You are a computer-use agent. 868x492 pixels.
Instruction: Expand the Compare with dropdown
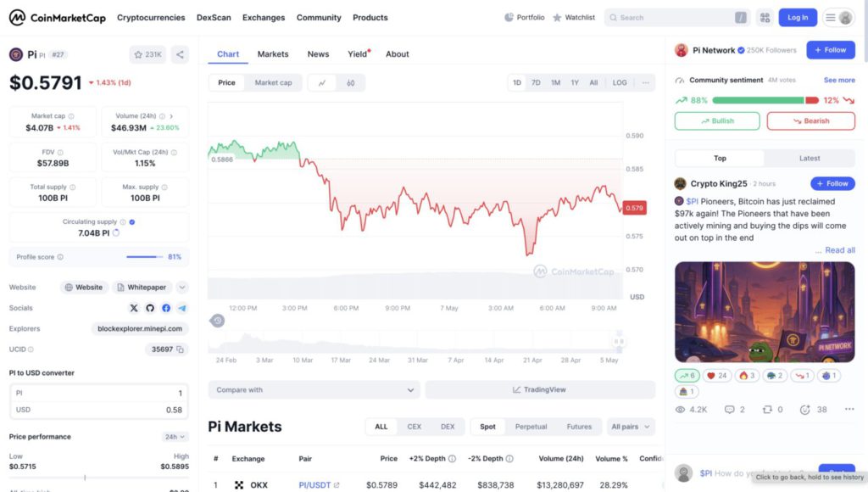point(314,390)
